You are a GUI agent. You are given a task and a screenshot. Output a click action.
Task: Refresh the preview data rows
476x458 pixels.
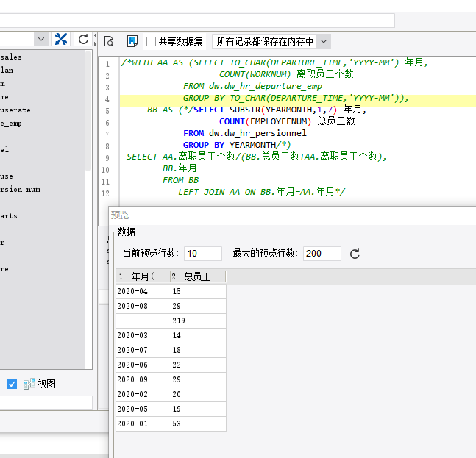pos(355,254)
